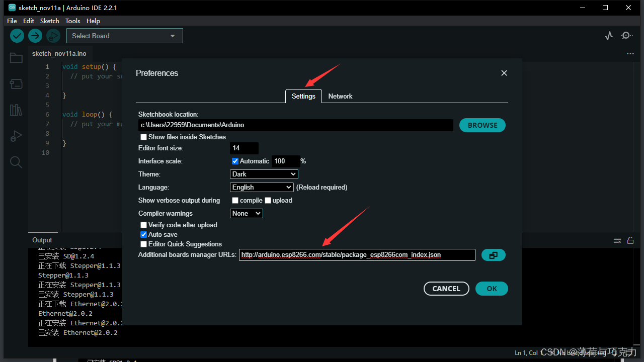
Task: Open the Language dropdown set to English
Action: pos(262,187)
